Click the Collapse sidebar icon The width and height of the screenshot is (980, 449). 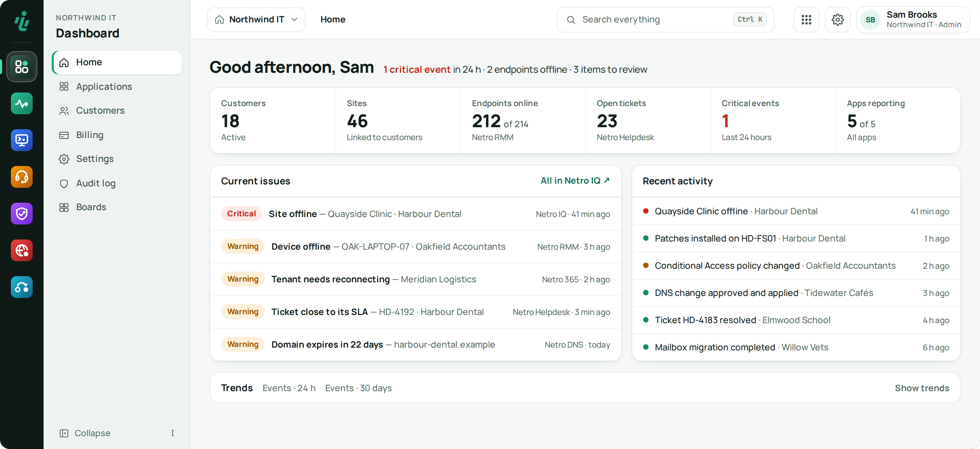[64, 433]
